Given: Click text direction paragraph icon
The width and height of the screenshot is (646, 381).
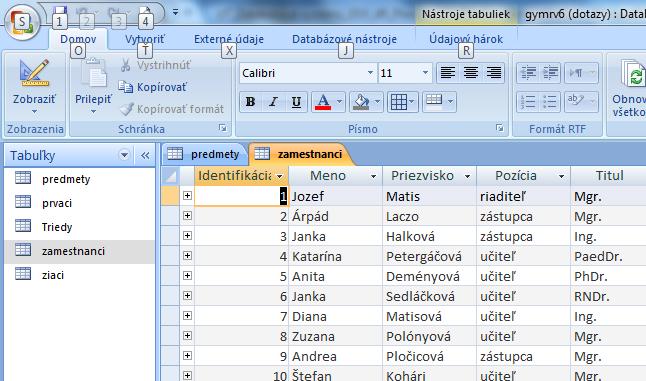Looking at the screenshot, I should pyautogui.click(x=576, y=73).
